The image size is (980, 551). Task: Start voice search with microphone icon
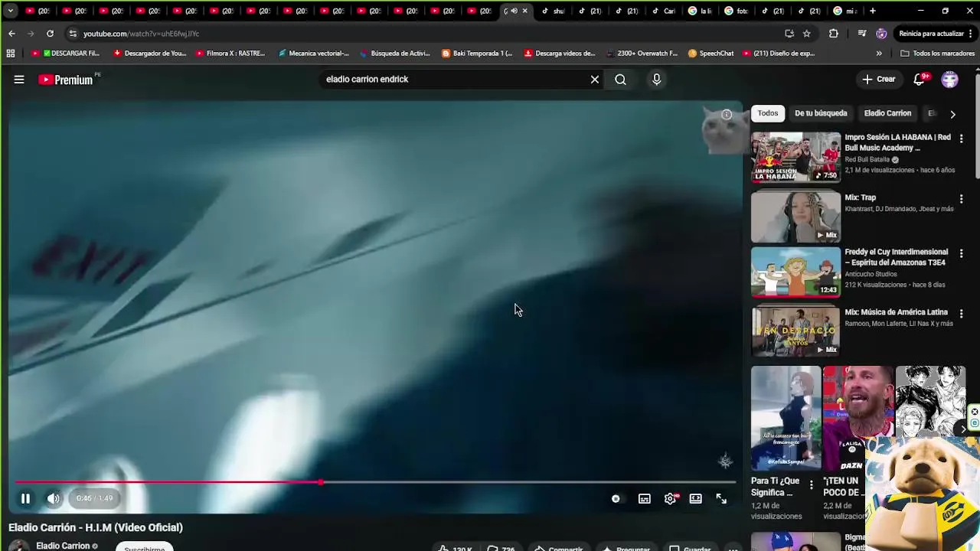(x=656, y=80)
